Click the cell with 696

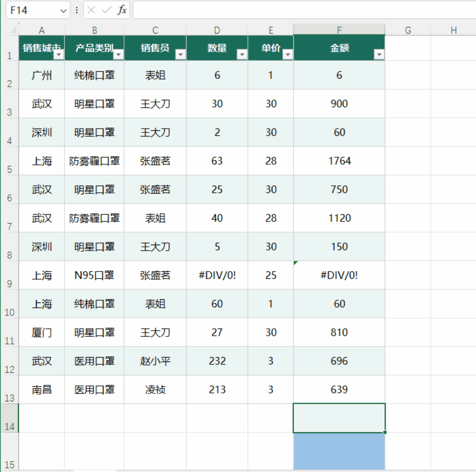coord(339,361)
